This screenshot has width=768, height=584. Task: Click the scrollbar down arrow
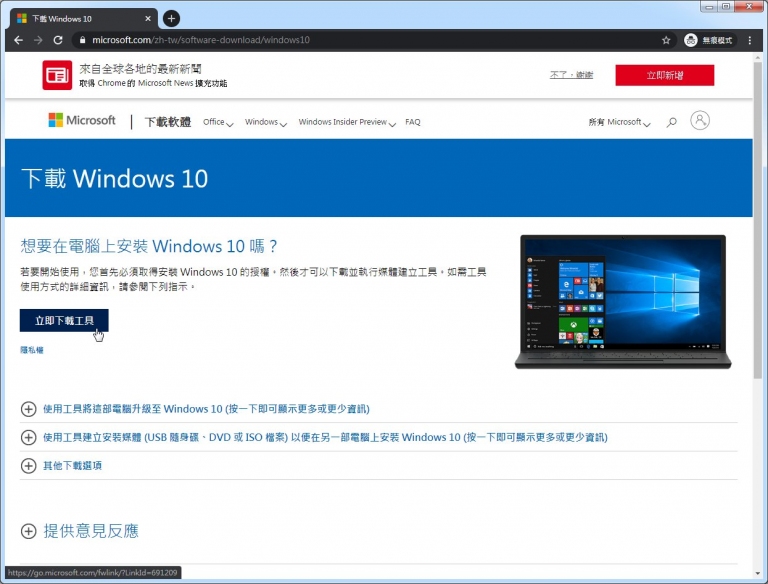758,573
